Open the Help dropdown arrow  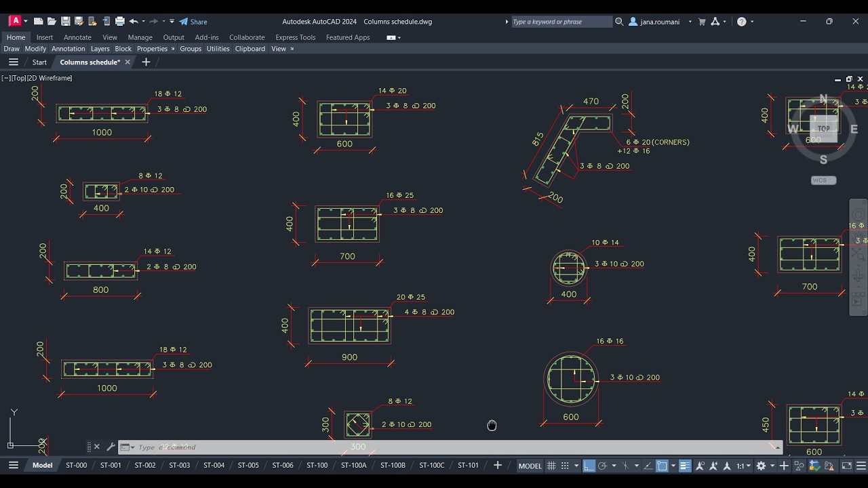(x=751, y=22)
